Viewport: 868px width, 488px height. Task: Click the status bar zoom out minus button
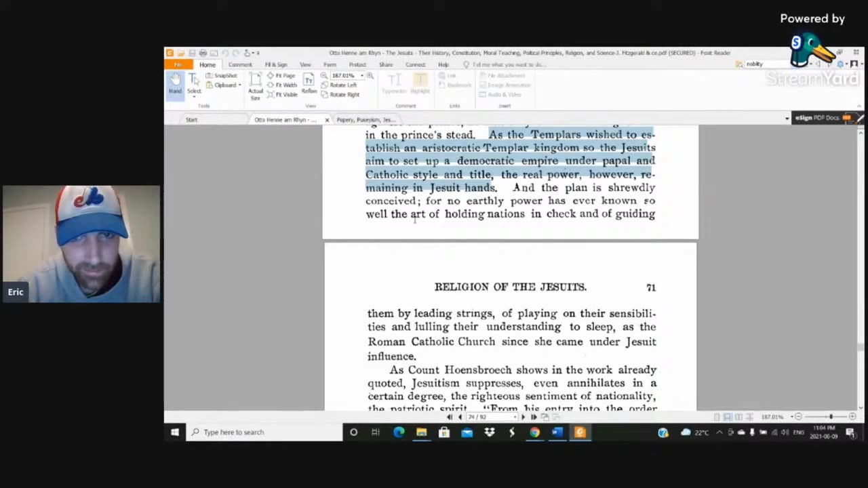pyautogui.click(x=798, y=417)
